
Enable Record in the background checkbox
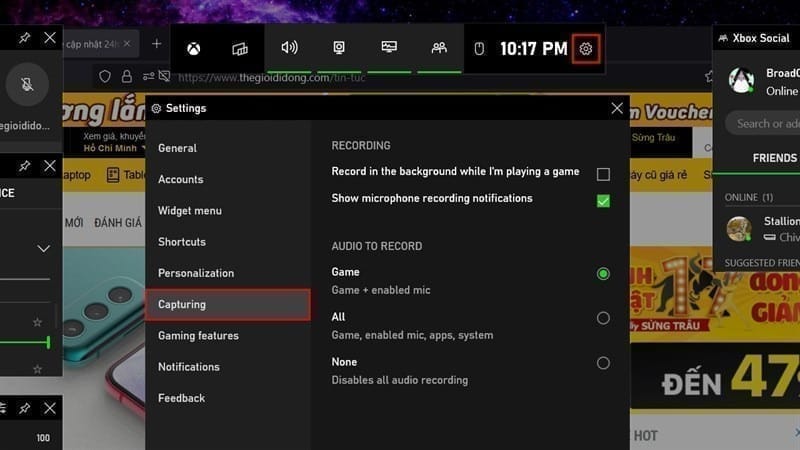603,174
